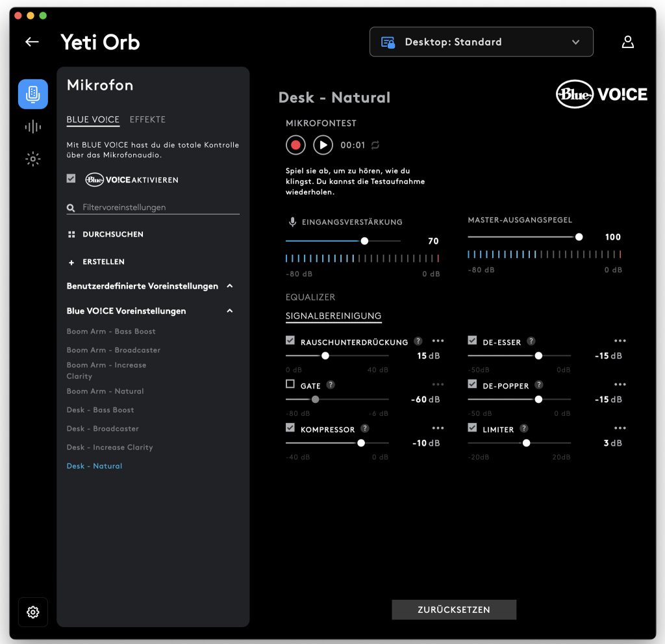This screenshot has height=644, width=665.
Task: Collapse the Blue VO!CE Voreinstellungen list
Action: [x=229, y=311]
